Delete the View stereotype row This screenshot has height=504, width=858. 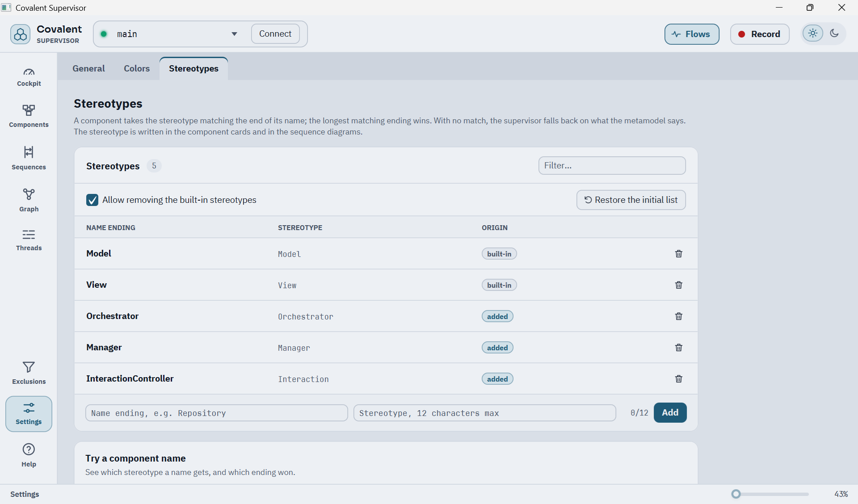[678, 285]
